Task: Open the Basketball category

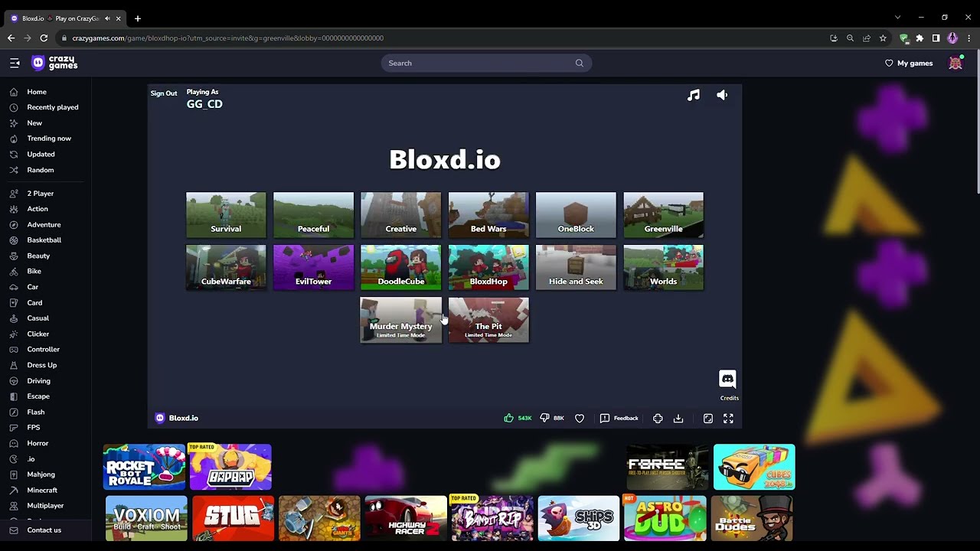Action: click(x=44, y=240)
